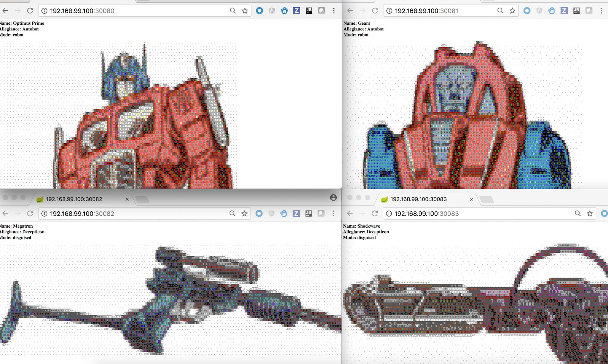Open a new tab in 30082 window
608x364 pixels.
tap(142, 199)
